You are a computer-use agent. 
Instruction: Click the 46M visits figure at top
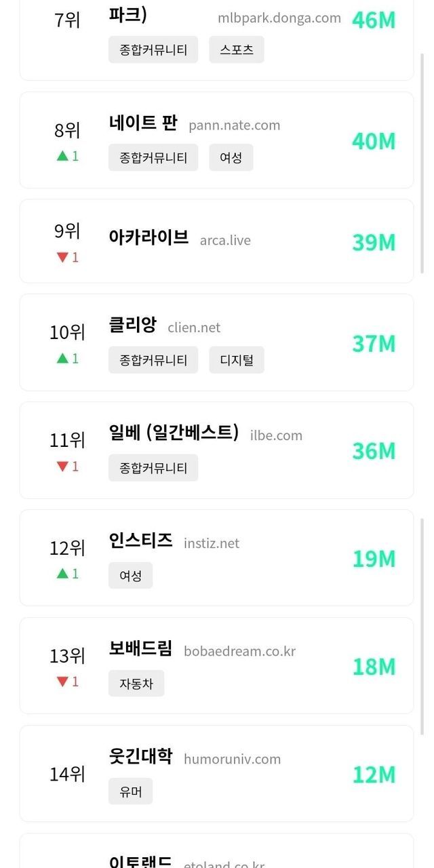coord(374,20)
